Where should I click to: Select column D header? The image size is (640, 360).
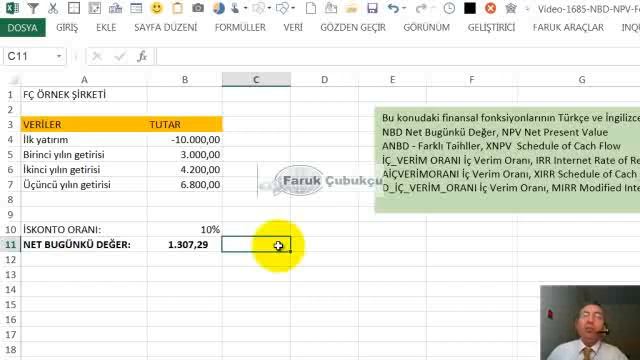[x=324, y=80]
